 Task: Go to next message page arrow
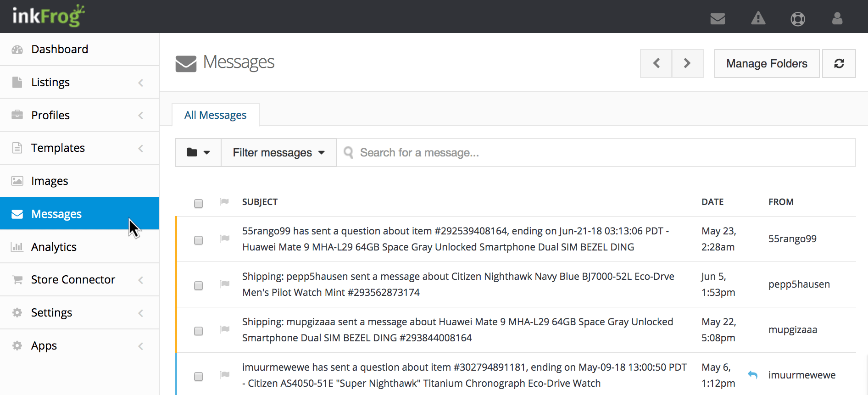pos(687,64)
